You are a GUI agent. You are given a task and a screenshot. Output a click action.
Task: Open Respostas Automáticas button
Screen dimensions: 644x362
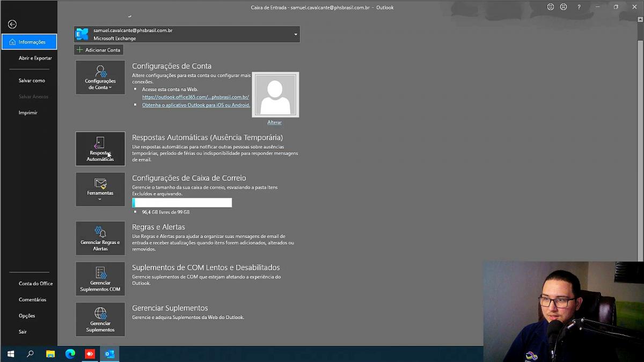pyautogui.click(x=100, y=149)
